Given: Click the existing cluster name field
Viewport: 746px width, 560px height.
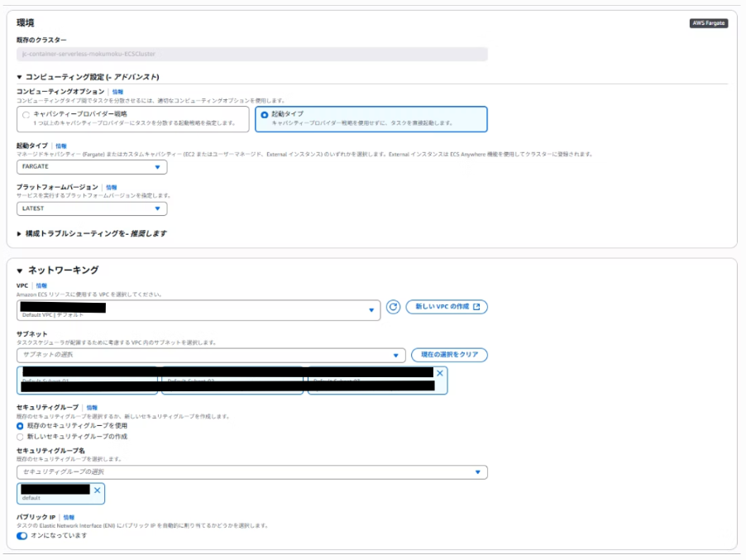Looking at the screenshot, I should tap(252, 55).
